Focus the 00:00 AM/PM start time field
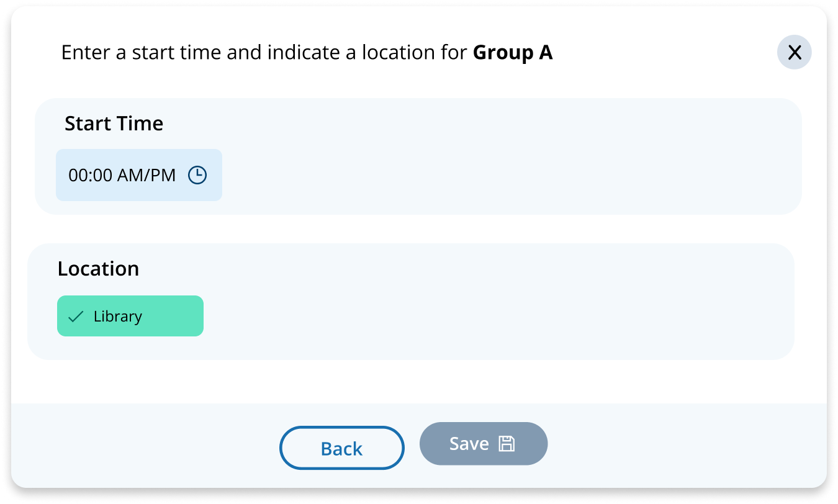Image resolution: width=838 pixels, height=504 pixels. (x=138, y=175)
